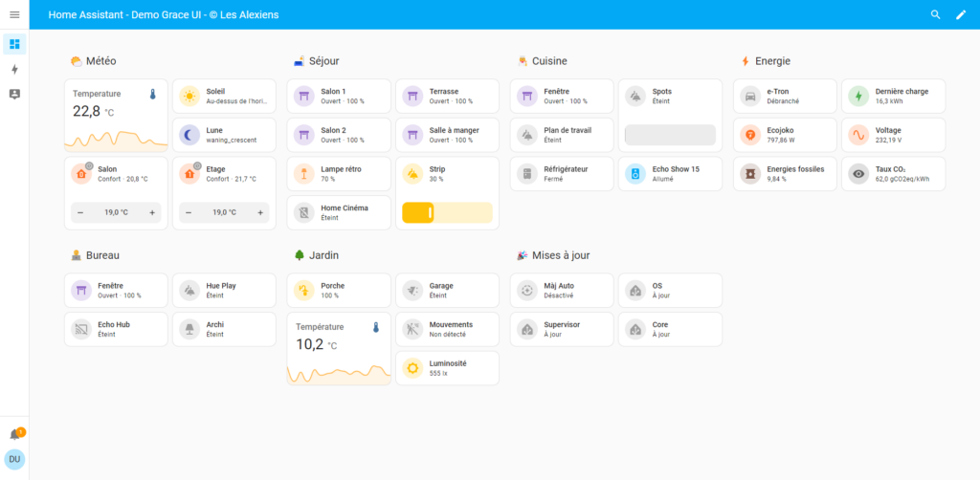This screenshot has height=480, width=980.
Task: Click the Bureau Fenêtre cover icon
Action: [x=81, y=291]
